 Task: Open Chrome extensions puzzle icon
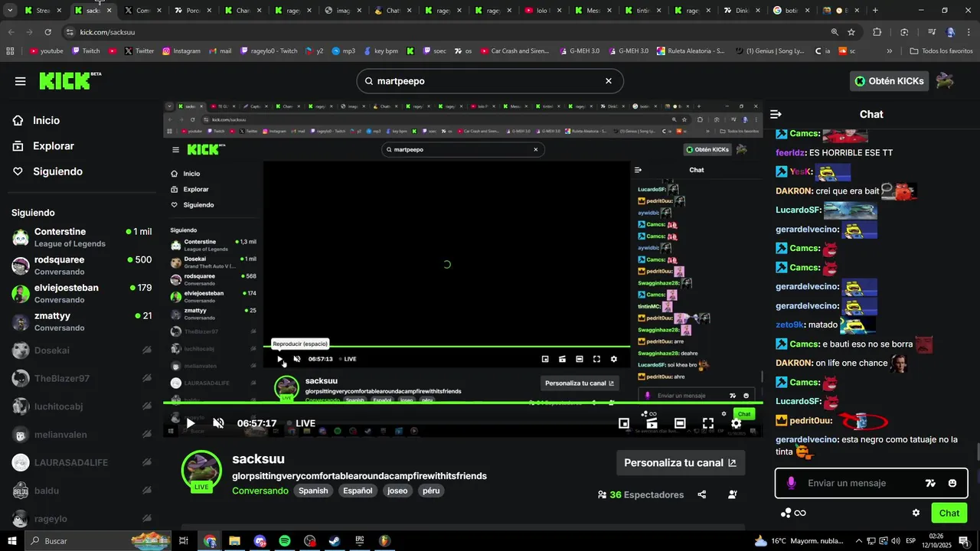[877, 32]
